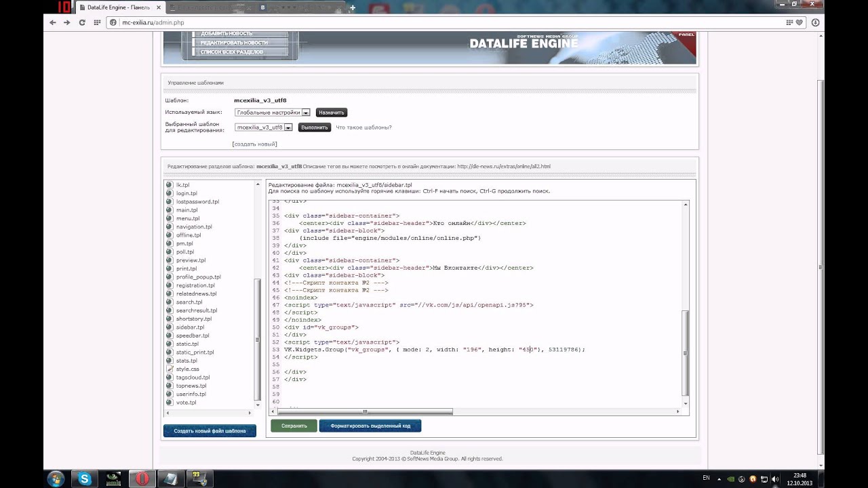Select navigation.tpl file icon
This screenshot has height=488, width=868.
point(170,226)
